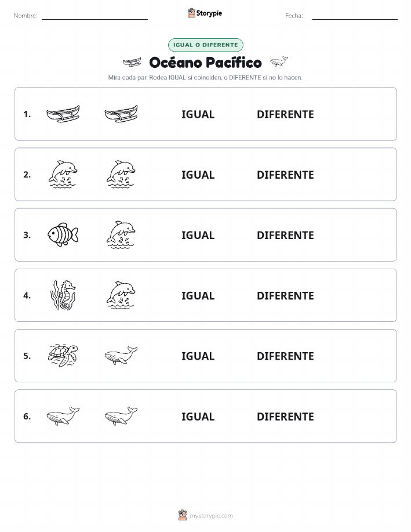Click the small canoe icon beside the title
Image resolution: width=411 pixels, height=532 pixels.
pos(132,62)
